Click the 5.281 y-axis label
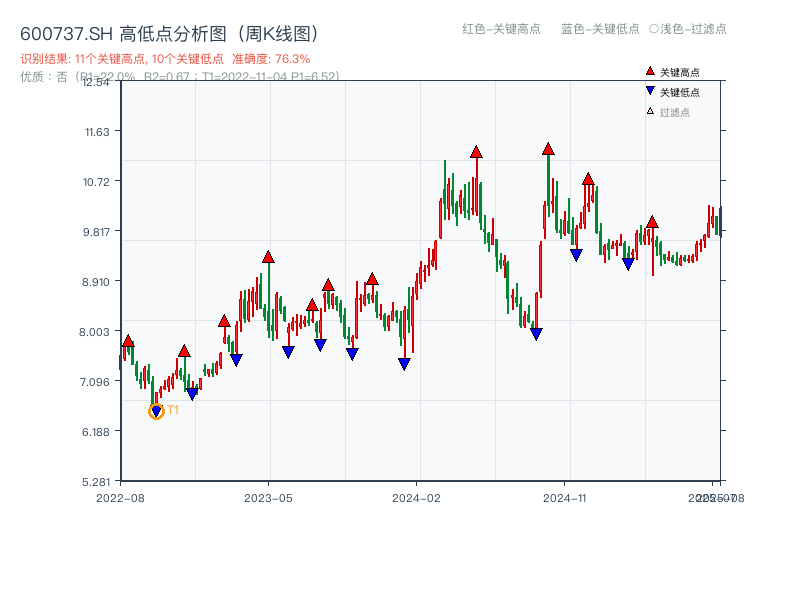This screenshot has width=800, height=600. 96,482
